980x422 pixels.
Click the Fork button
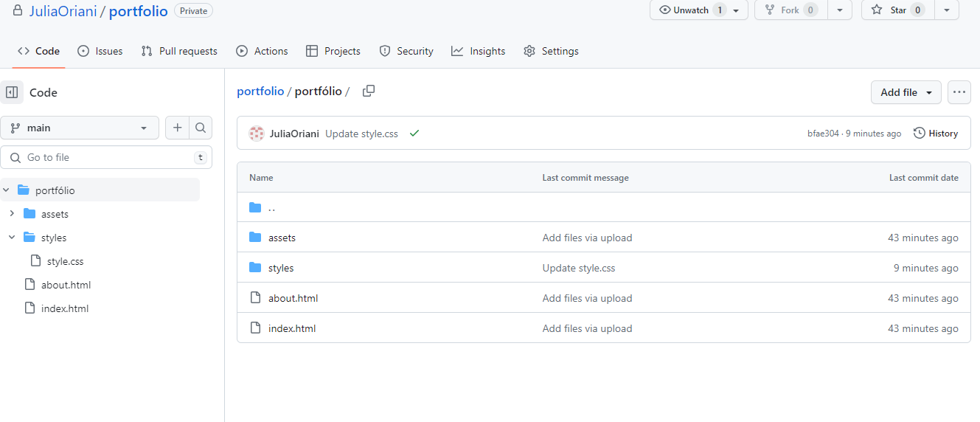[x=790, y=10]
